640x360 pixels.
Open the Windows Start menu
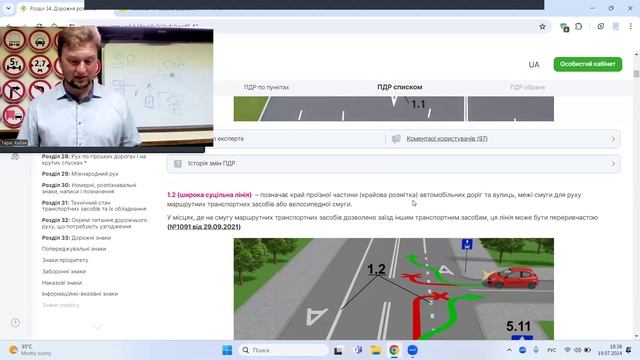coord(227,350)
